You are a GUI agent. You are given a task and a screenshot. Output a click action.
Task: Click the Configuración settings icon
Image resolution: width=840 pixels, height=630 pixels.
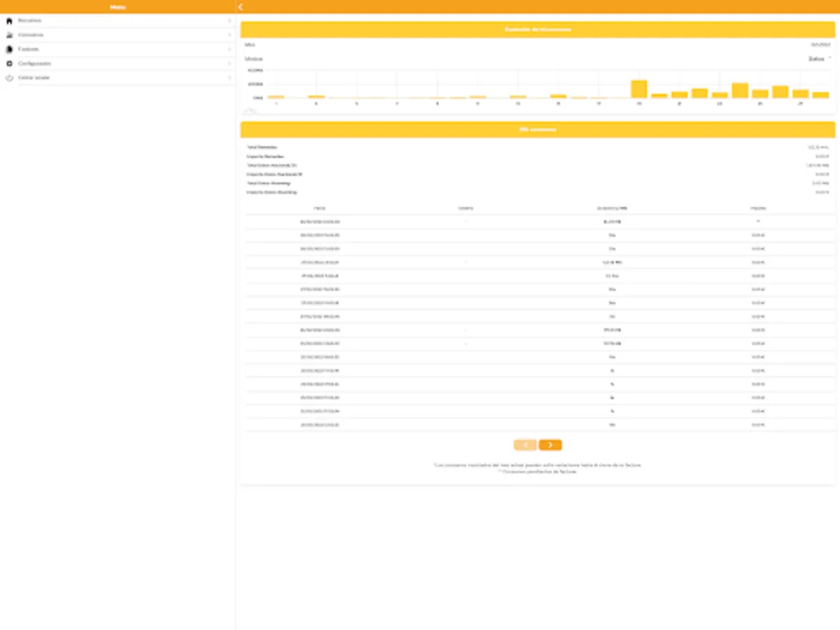[x=8, y=63]
